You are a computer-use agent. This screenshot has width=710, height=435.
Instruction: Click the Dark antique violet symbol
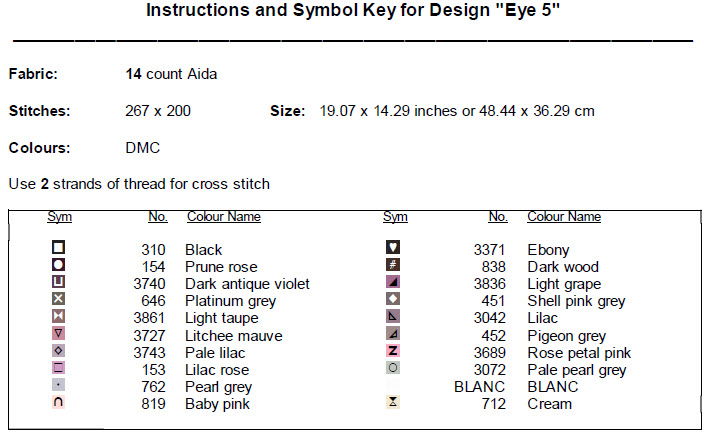58,282
